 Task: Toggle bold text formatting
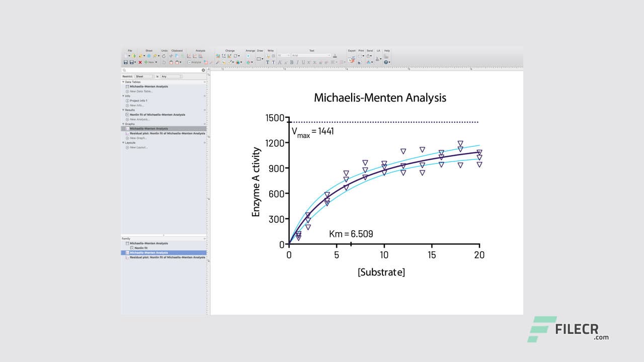[291, 62]
